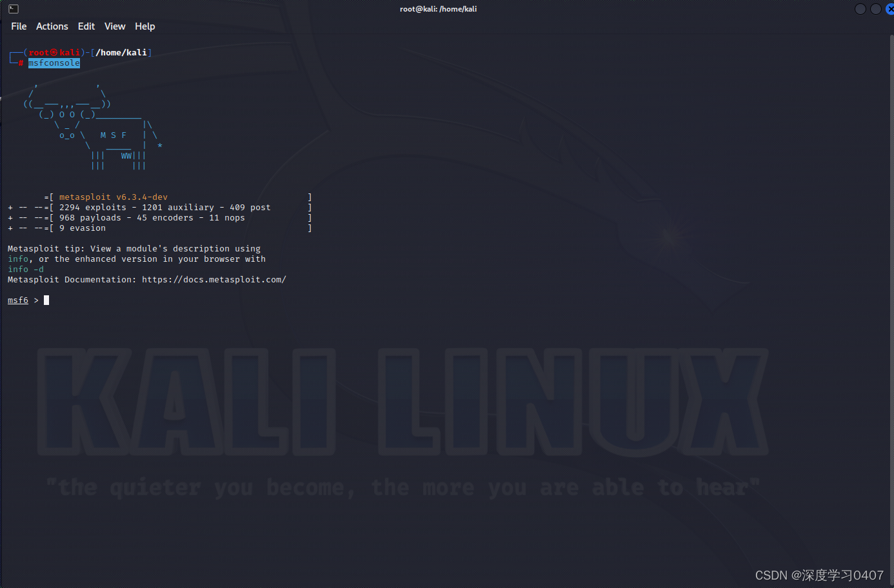The width and height of the screenshot is (894, 588).
Task: Click the metasploit v6.3.4-dev version text
Action: [x=114, y=197]
